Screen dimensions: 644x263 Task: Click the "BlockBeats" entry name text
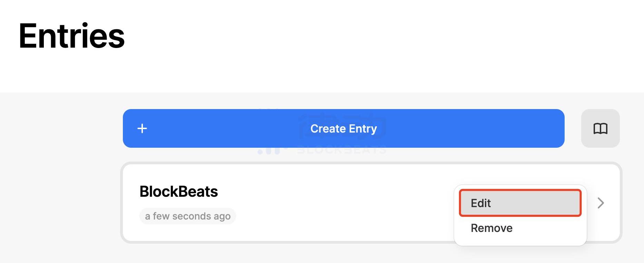(x=178, y=192)
